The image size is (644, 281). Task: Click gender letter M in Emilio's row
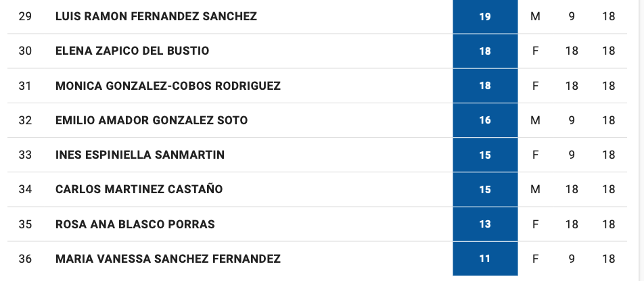535,120
